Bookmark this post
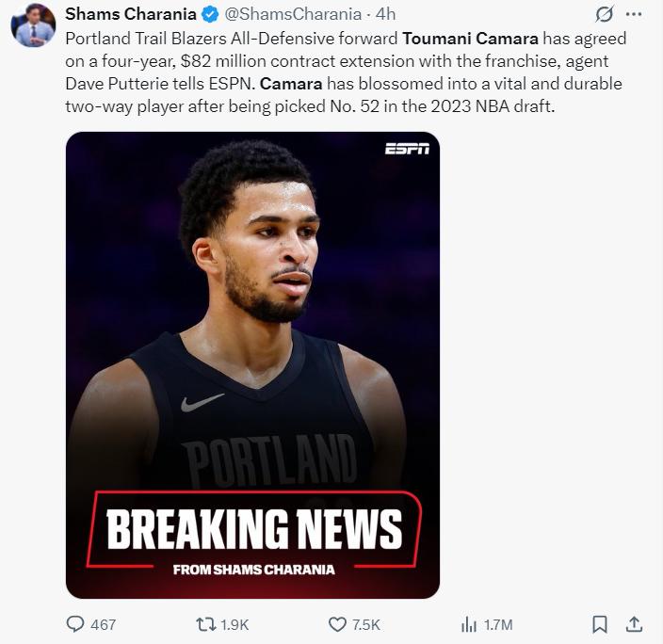Screen dimensions: 663x644 click(x=600, y=623)
